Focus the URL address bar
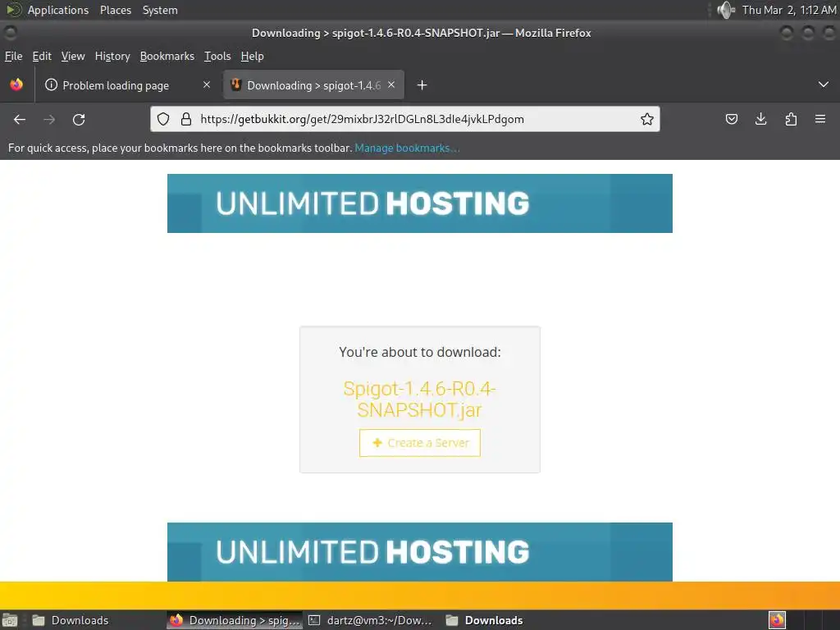The width and height of the screenshot is (840, 630). click(404, 119)
